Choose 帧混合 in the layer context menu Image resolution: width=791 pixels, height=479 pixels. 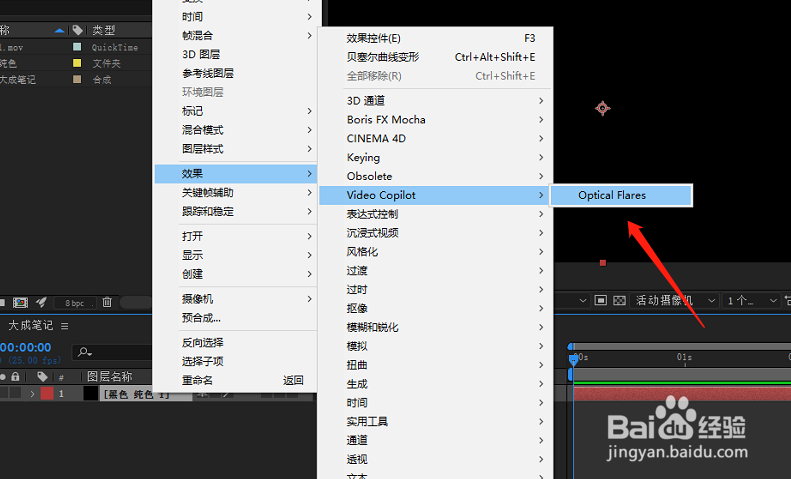(236, 35)
